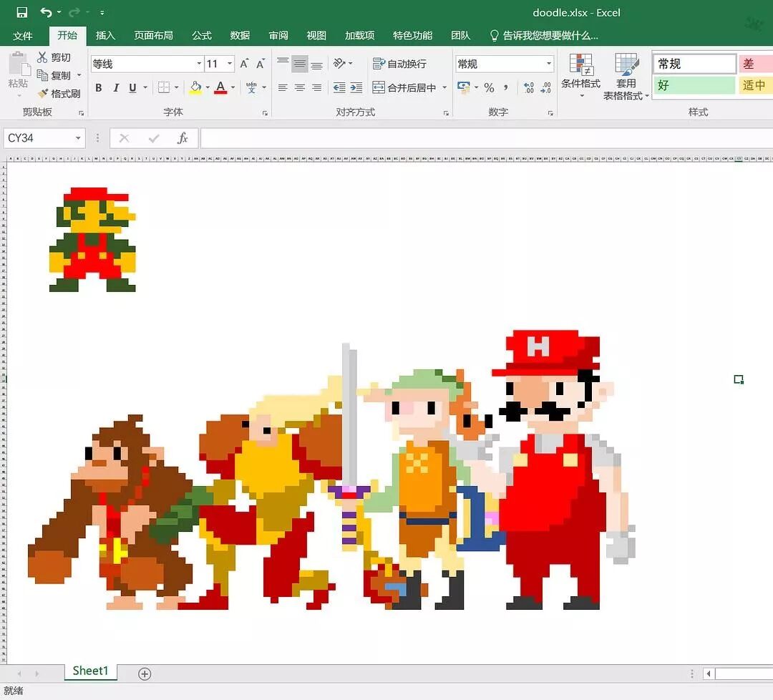Open the Customize Quick Access Toolbar arrow
773x700 pixels.
(x=102, y=13)
